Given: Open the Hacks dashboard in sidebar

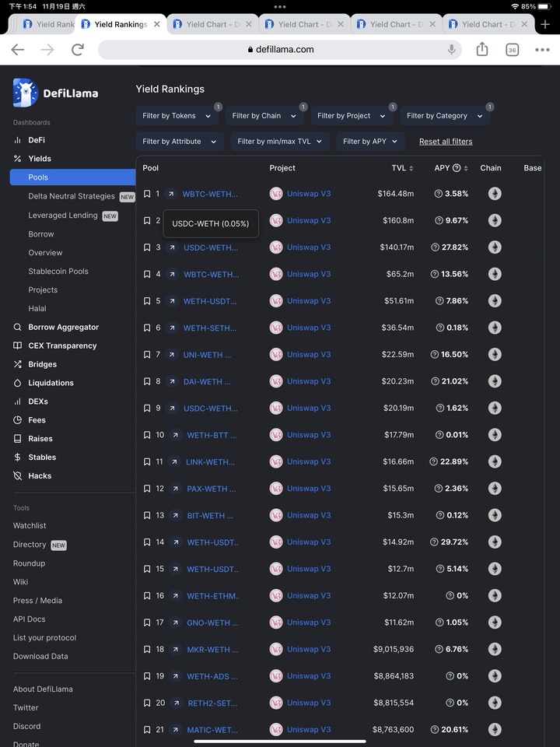Looking at the screenshot, I should pyautogui.click(x=40, y=476).
